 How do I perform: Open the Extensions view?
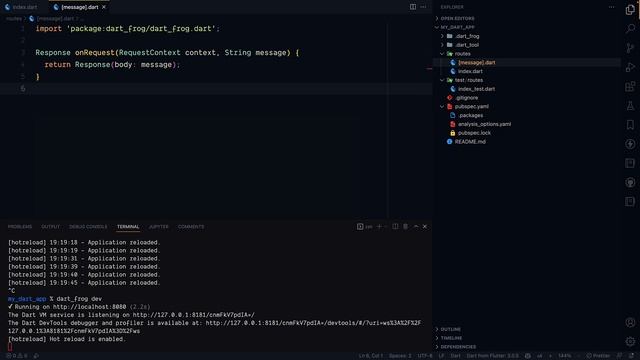630,86
